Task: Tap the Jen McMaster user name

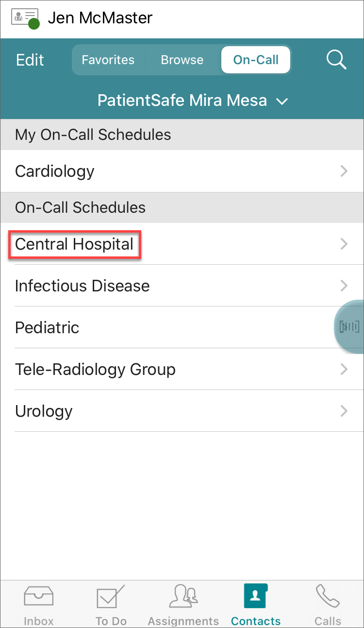Action: tap(100, 18)
